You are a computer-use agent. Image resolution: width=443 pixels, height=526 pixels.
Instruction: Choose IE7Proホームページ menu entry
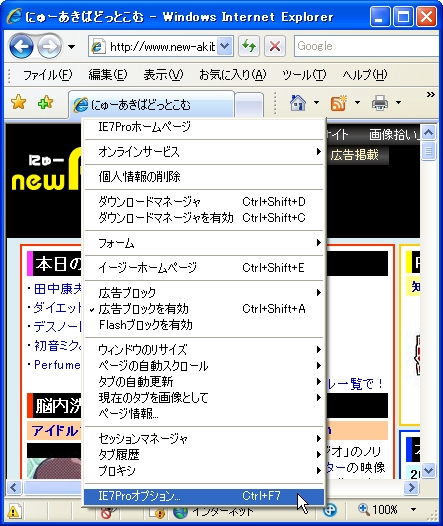click(x=204, y=127)
